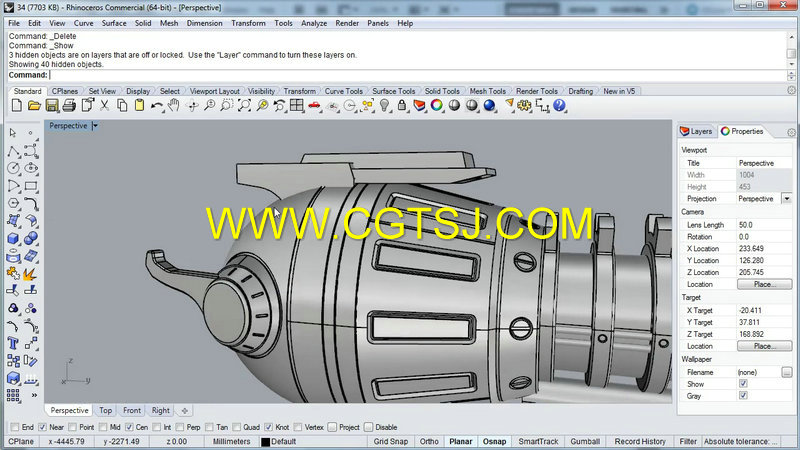The image size is (800, 450).
Task: Click the pointer Select arrow tool
Action: click(x=13, y=133)
